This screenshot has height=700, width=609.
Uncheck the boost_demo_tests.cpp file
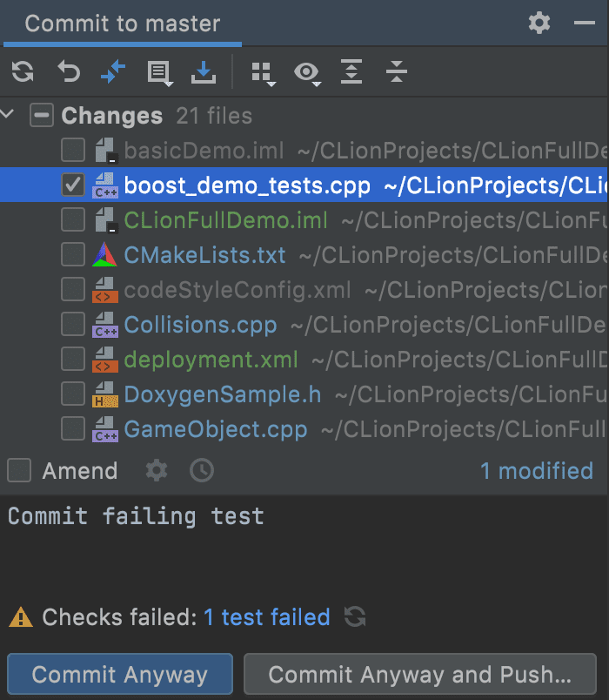[72, 185]
